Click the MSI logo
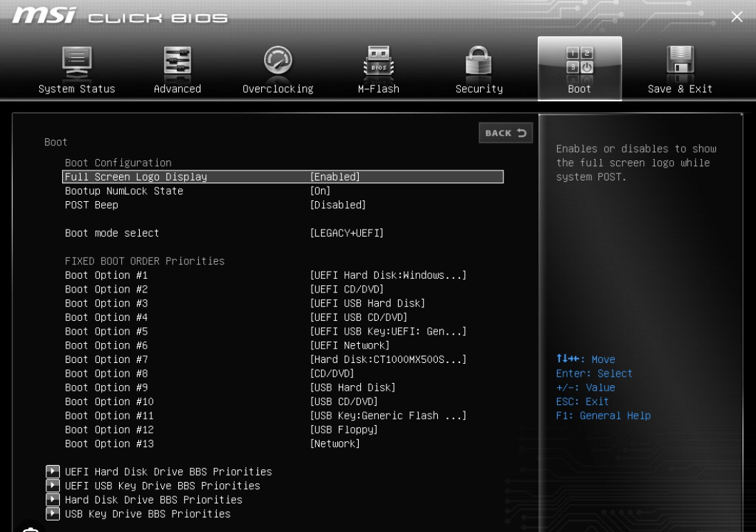Screen dimensions: 756x532 click(x=44, y=16)
